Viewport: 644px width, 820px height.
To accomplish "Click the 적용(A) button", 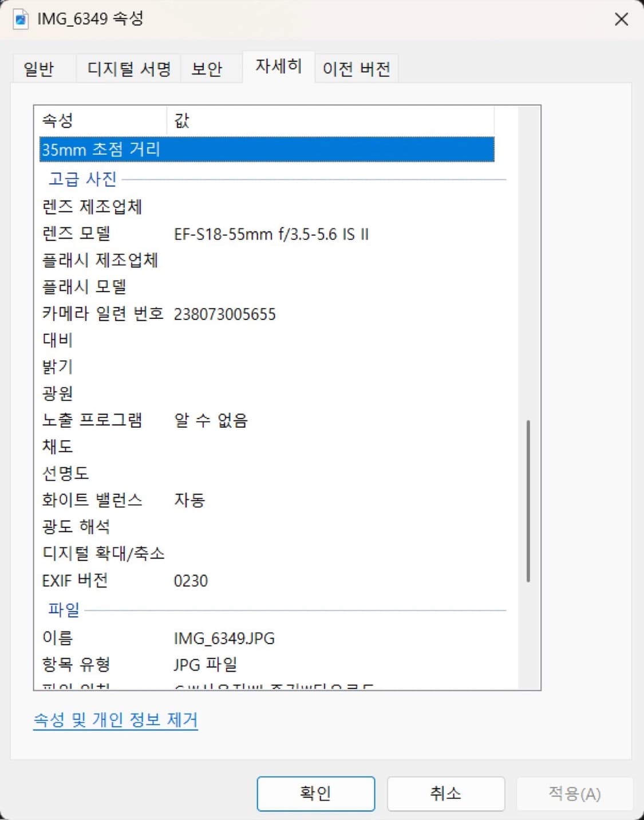I will [x=575, y=794].
